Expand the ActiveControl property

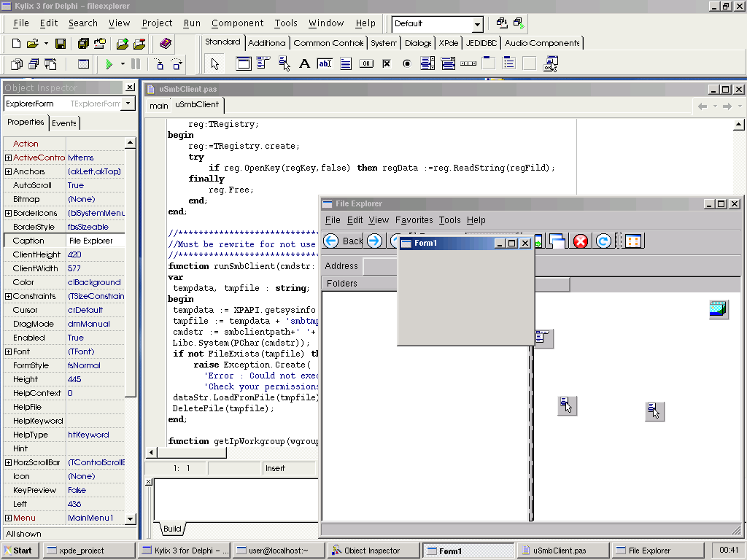click(8, 157)
